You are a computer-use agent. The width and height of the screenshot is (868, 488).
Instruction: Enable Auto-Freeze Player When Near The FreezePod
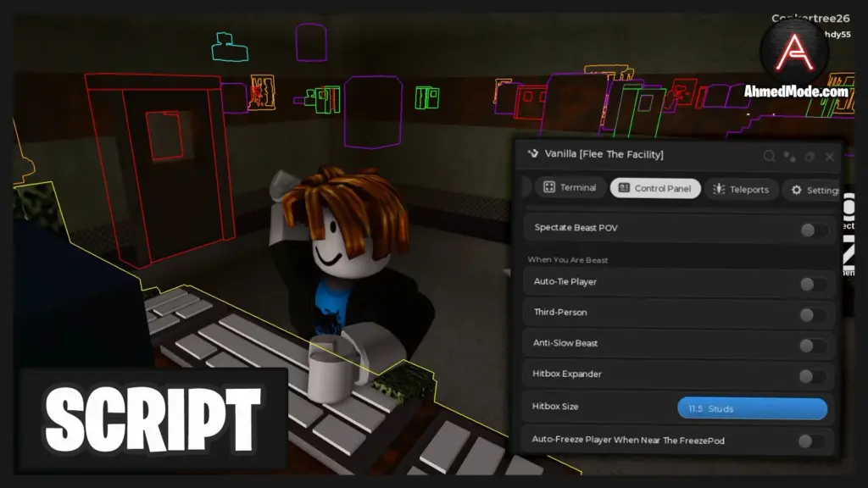(810, 441)
